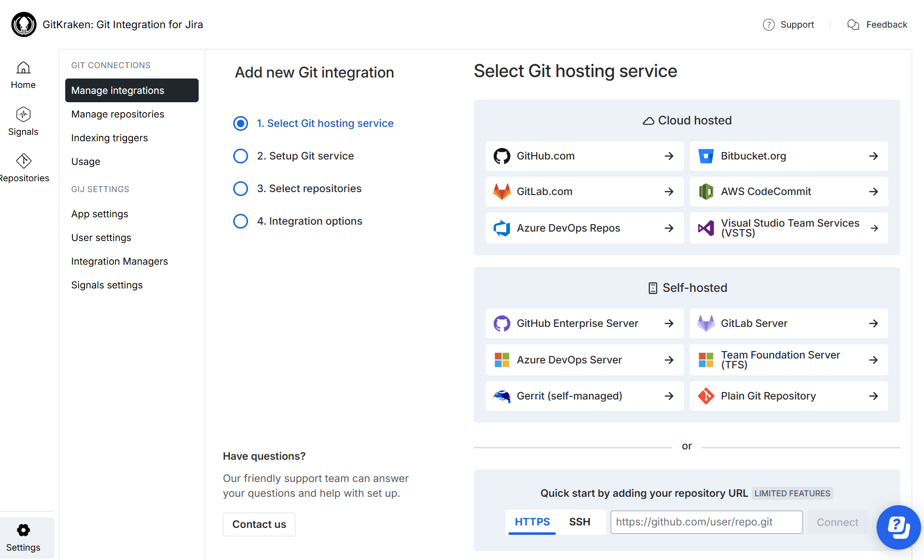Image resolution: width=924 pixels, height=560 pixels.
Task: Click the arrow next to Bitbucket.org
Action: 874,156
